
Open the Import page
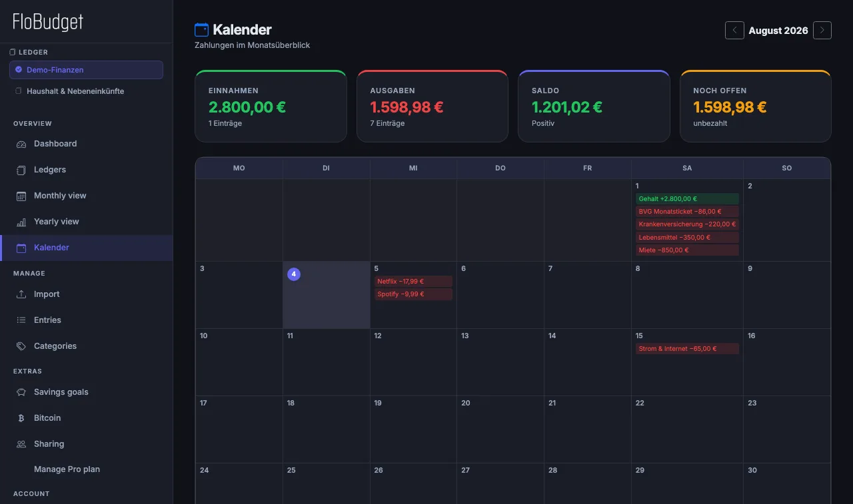[87, 294]
